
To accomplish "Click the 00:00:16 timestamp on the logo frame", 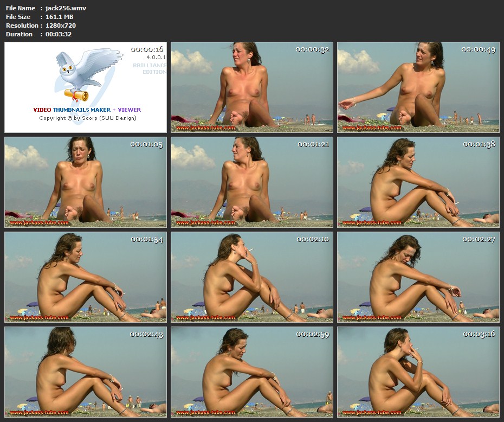I will coord(147,49).
